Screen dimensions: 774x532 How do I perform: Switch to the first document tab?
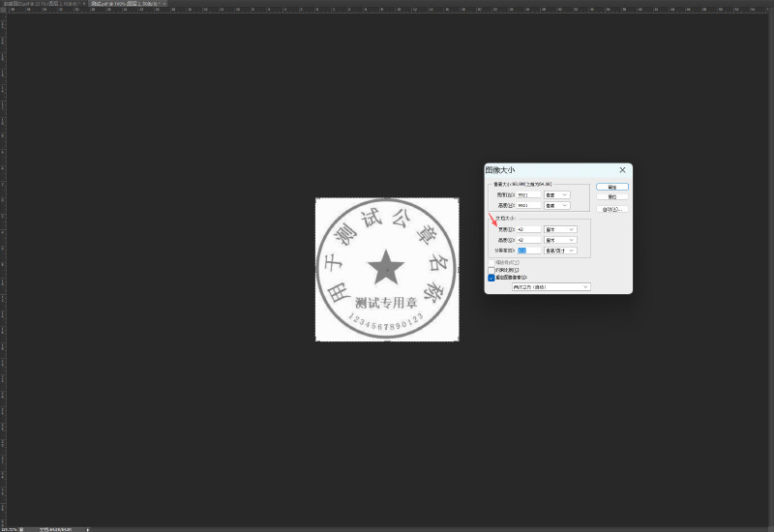41,4
